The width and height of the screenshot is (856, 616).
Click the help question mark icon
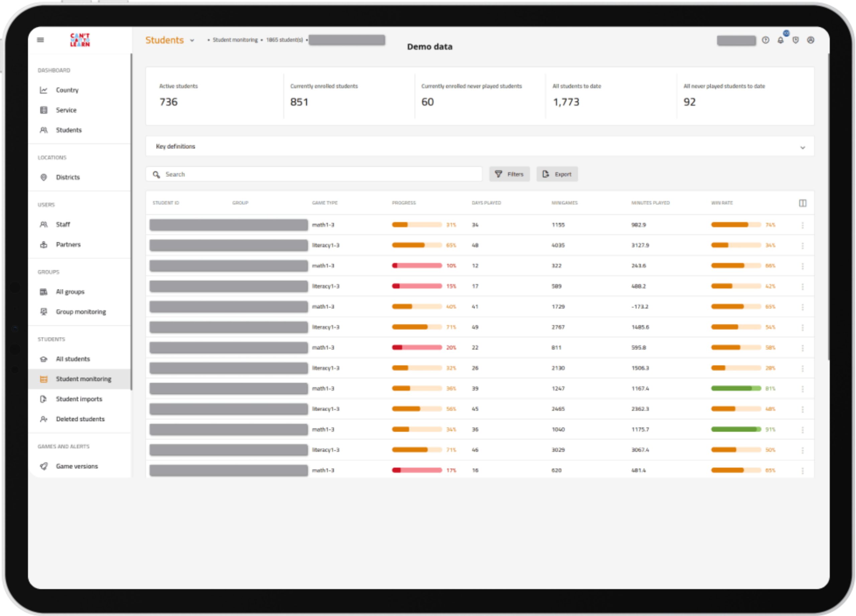point(765,40)
